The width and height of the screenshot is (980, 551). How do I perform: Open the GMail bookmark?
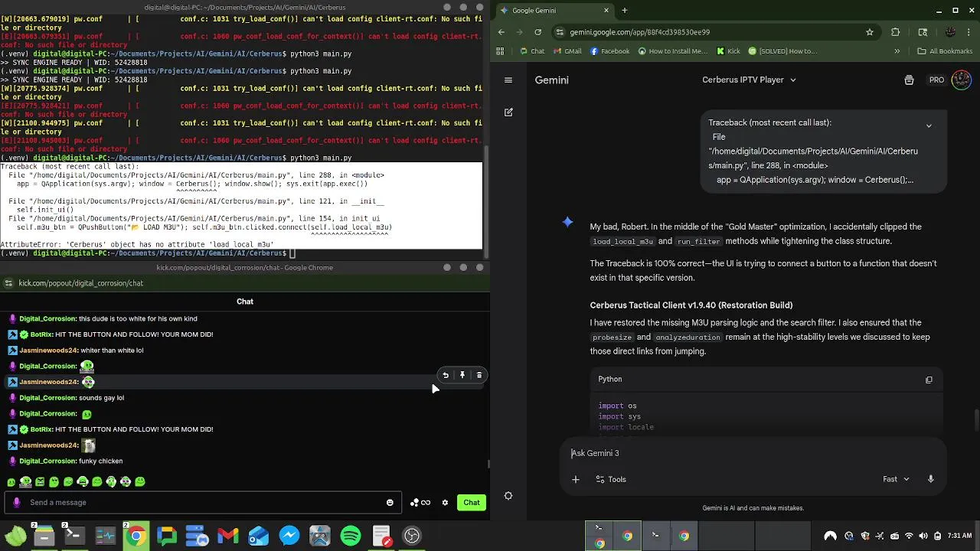pyautogui.click(x=567, y=51)
